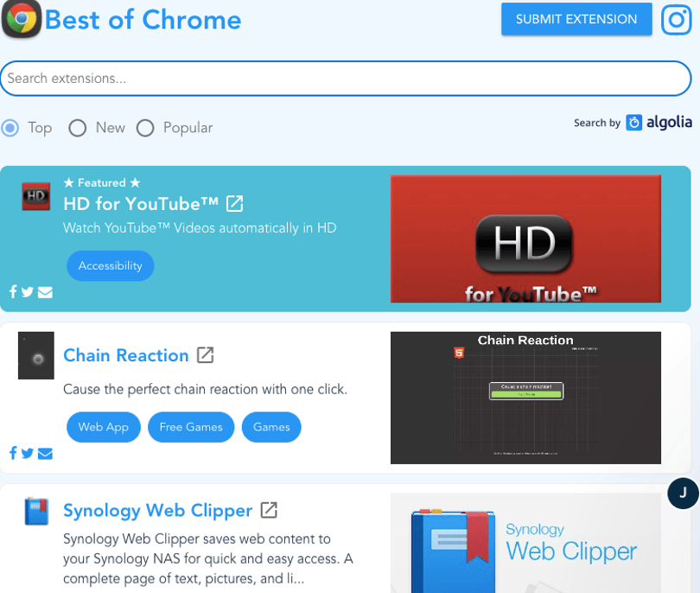Open the Chain Reaction preview thumbnail

coord(525,398)
